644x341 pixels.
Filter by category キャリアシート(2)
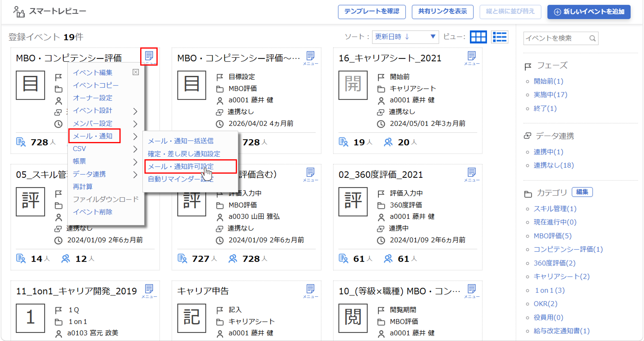pos(561,276)
